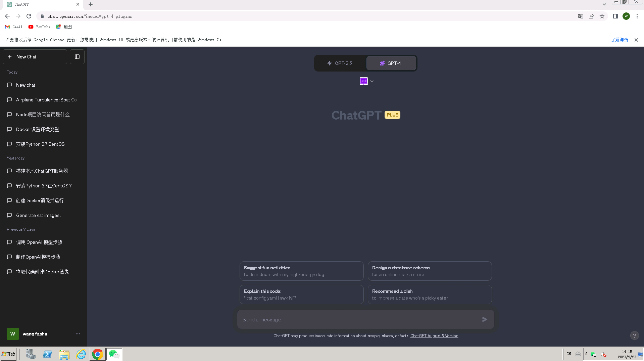Screen dimensions: 644x361
Task: Reload the page with the refresh icon
Action: [29, 16]
